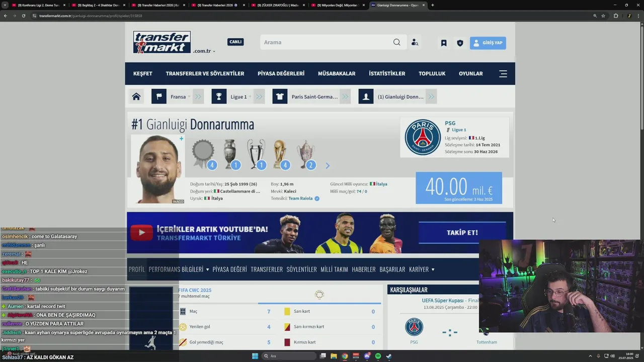644x362 pixels.
Task: Switch to the Başarılar tab
Action: (392, 269)
